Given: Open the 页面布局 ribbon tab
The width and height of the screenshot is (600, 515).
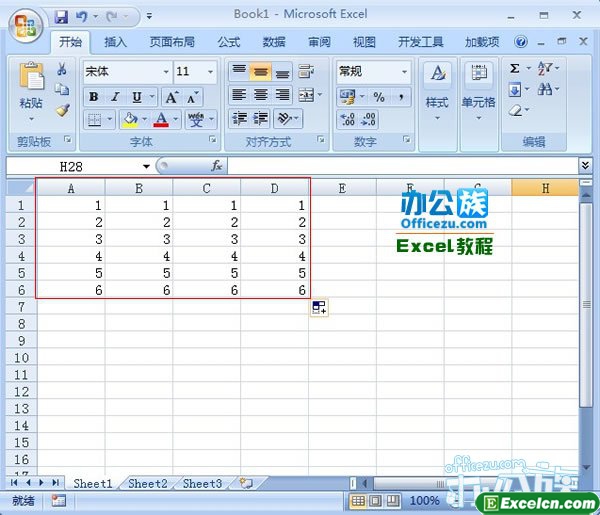Looking at the screenshot, I should point(172,42).
